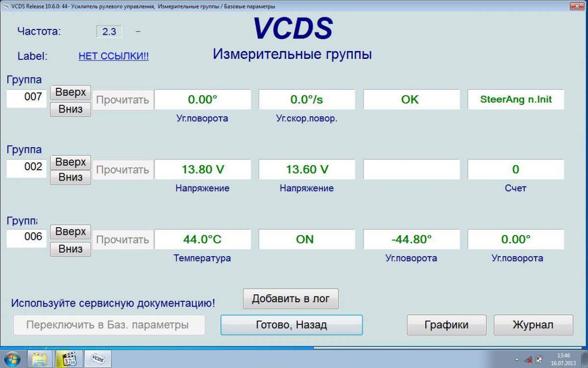
Task: Click VCDS title bar app icon
Action: [x=5, y=6]
